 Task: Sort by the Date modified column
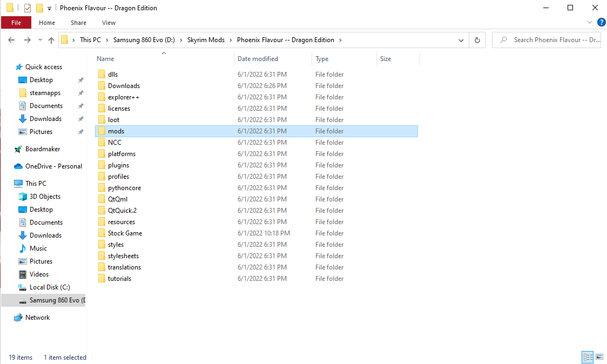[x=258, y=59]
